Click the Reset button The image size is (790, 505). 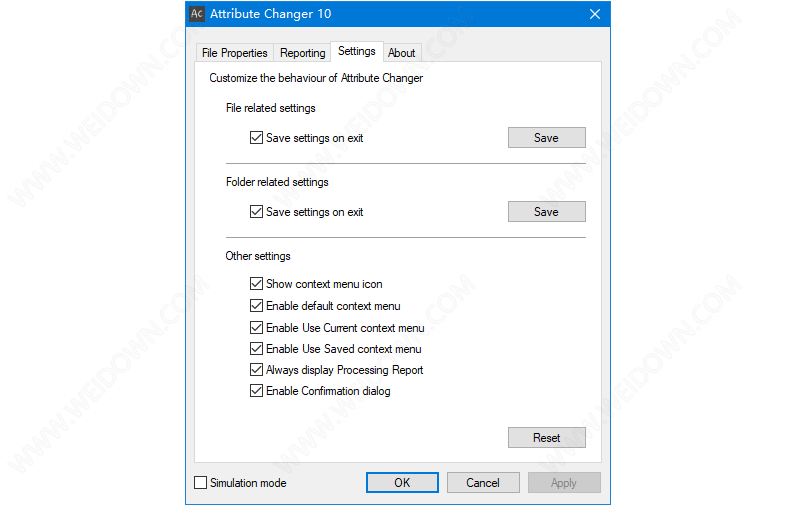point(547,437)
